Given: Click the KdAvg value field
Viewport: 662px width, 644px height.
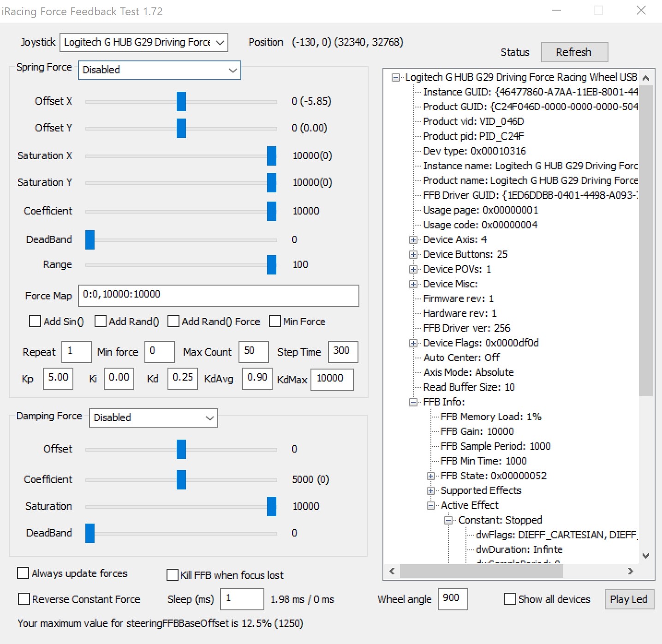Looking at the screenshot, I should point(257,379).
